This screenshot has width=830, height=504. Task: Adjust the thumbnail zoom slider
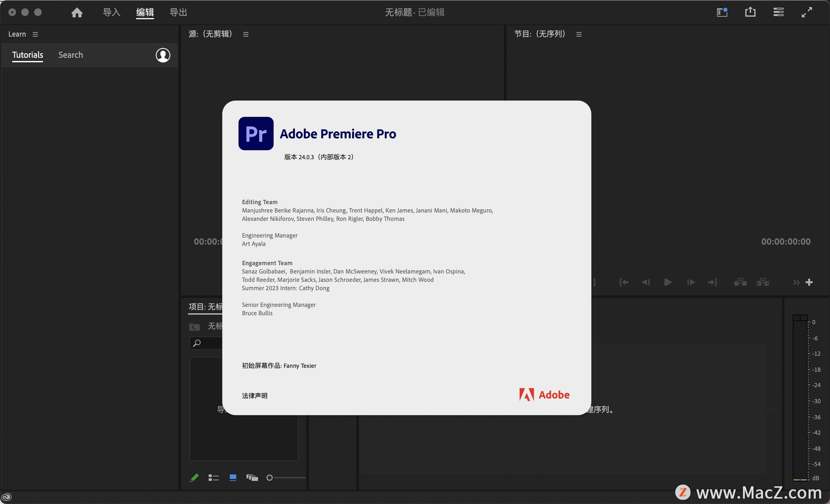tap(286, 478)
